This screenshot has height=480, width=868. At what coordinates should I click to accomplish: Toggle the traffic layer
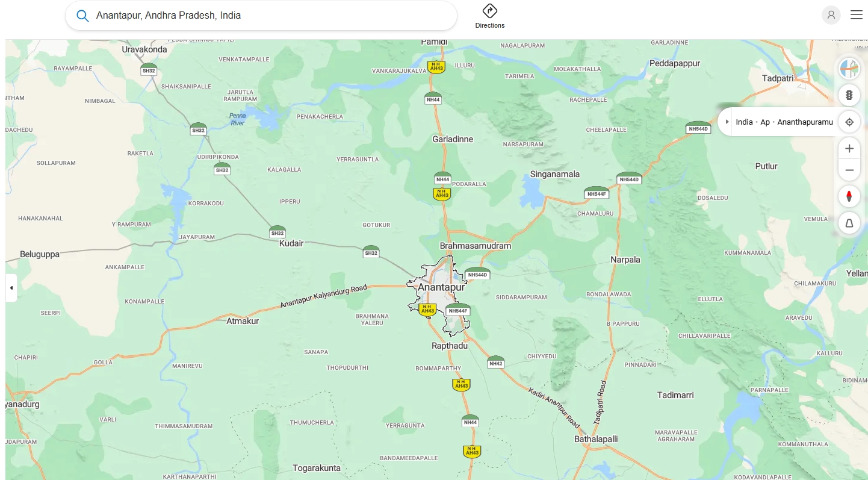[x=849, y=95]
